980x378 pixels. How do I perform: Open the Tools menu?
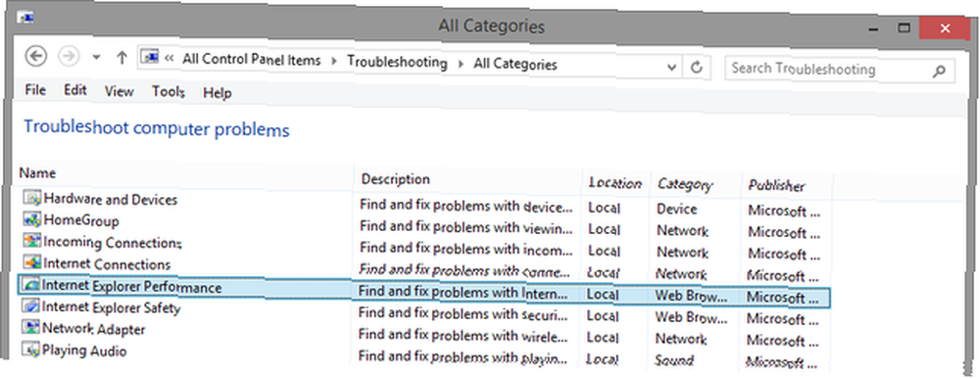169,92
